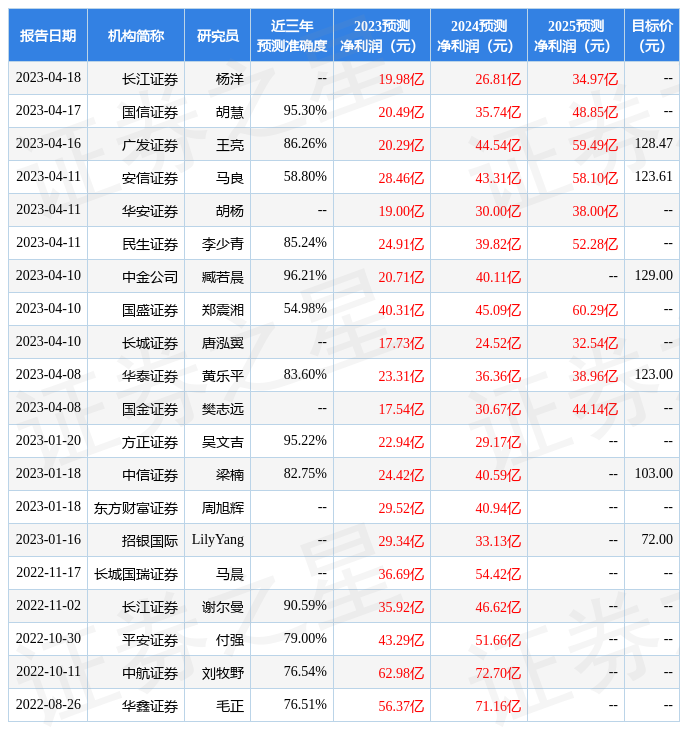Click the 2023 profit value 62.98亿
The width and height of the screenshot is (680, 730).
(401, 673)
